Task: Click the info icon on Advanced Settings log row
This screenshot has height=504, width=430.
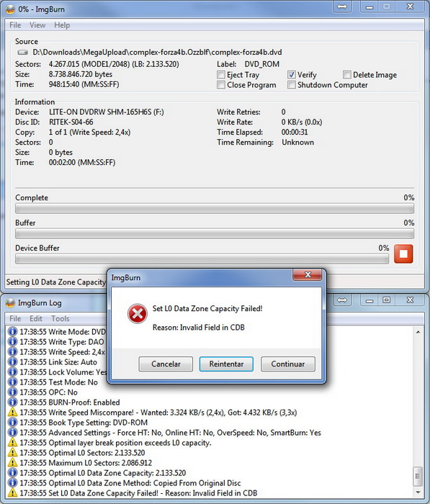Action: coord(12,432)
